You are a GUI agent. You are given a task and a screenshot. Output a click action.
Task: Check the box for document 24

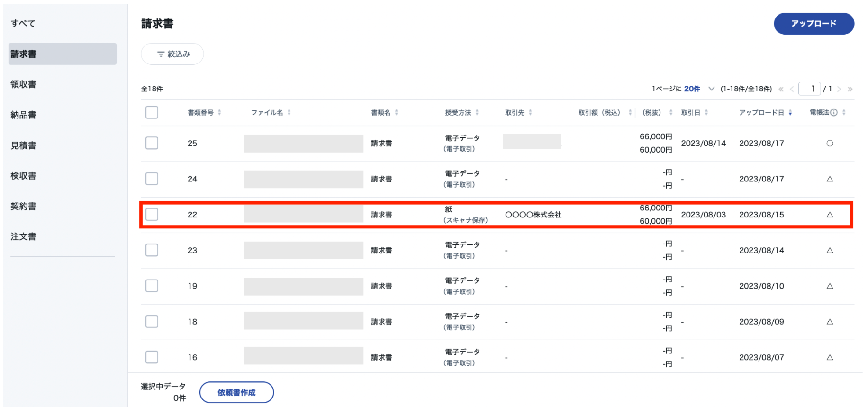(152, 179)
